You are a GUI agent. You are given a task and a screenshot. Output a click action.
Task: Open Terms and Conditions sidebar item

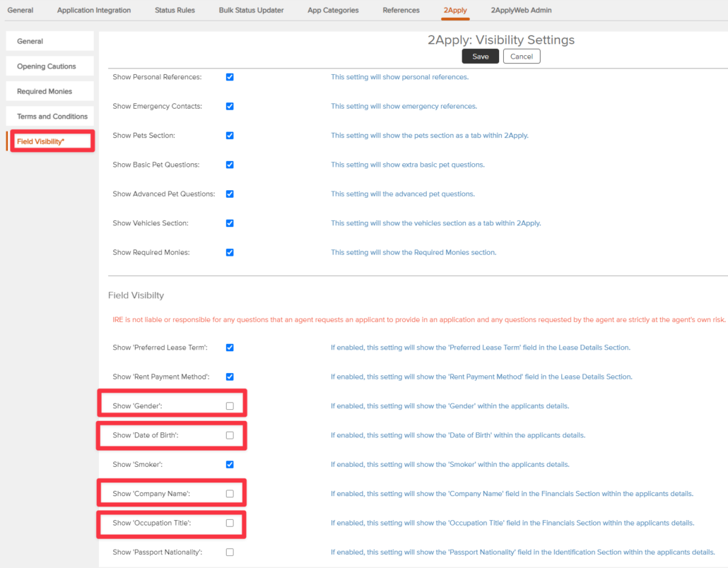coord(49,117)
